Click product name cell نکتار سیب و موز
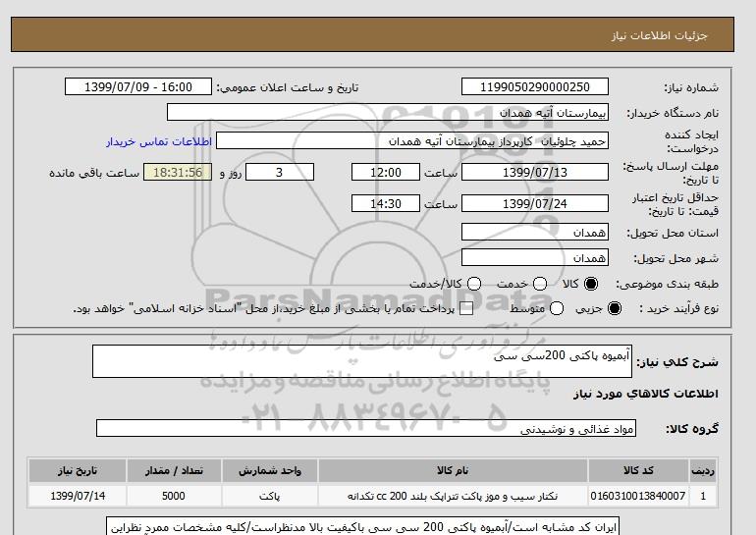Screen dimensions: 756x535 click(453, 496)
